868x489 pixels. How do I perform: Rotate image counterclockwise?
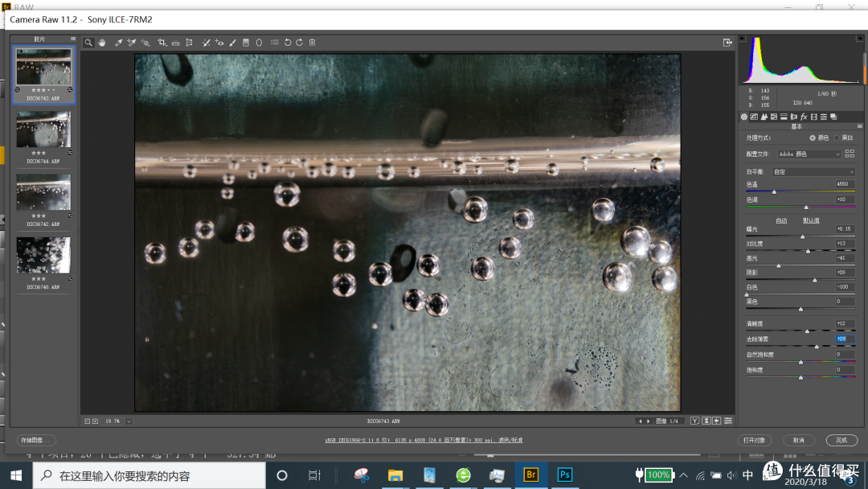(288, 43)
